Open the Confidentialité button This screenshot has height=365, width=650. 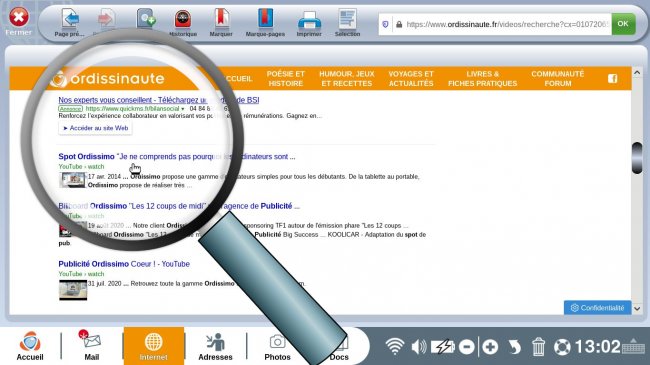click(x=597, y=308)
